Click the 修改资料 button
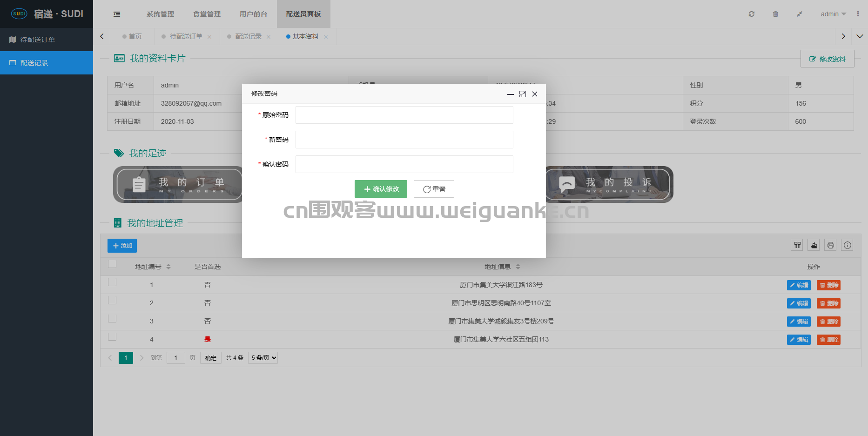Image resolution: width=868 pixels, height=436 pixels. pyautogui.click(x=828, y=59)
